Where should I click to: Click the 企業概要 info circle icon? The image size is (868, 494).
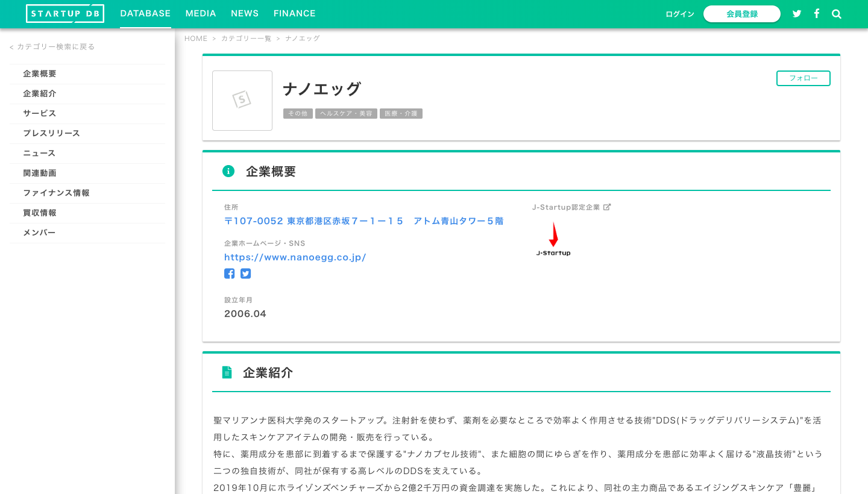(228, 171)
